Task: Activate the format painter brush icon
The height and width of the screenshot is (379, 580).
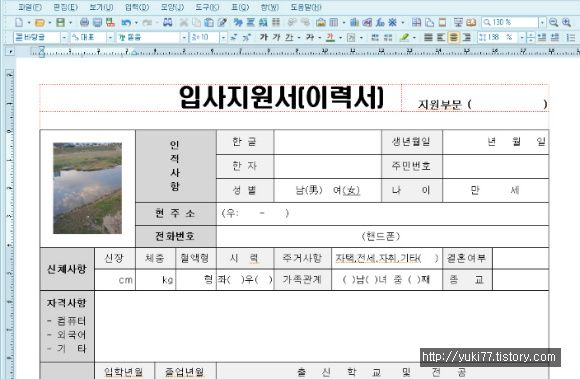Action: 222,23
